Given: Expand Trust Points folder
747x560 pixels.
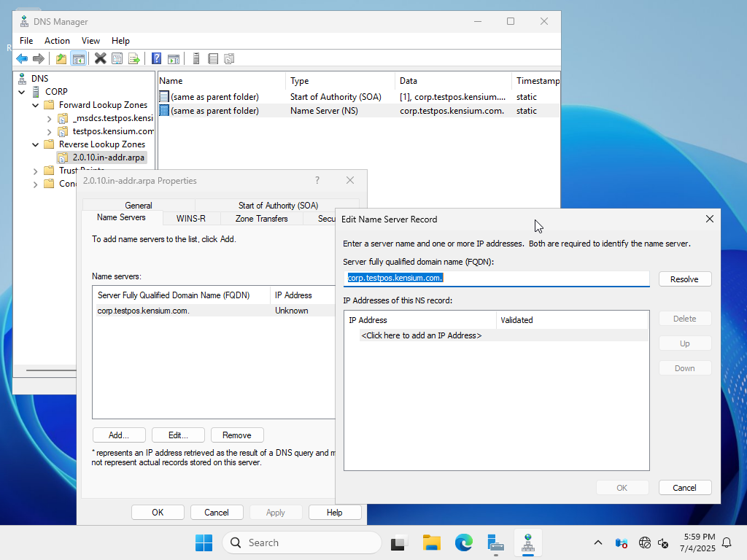Looking at the screenshot, I should [35, 171].
